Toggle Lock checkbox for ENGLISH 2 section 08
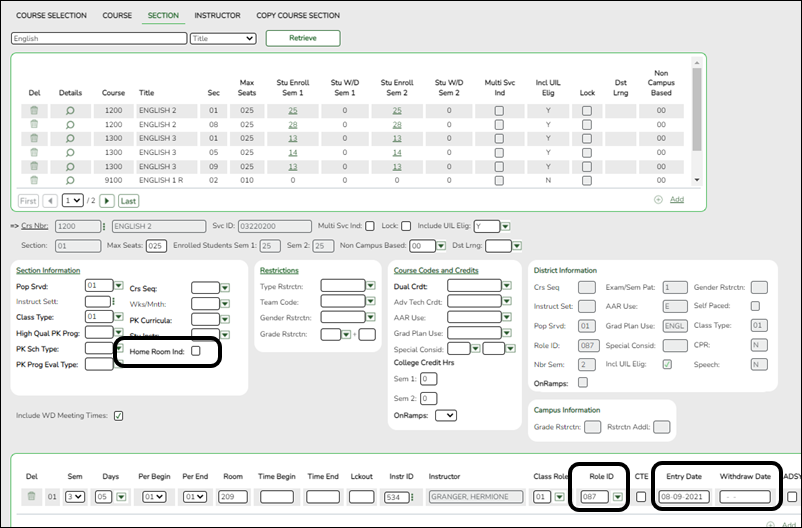The image size is (802, 528). click(x=587, y=124)
